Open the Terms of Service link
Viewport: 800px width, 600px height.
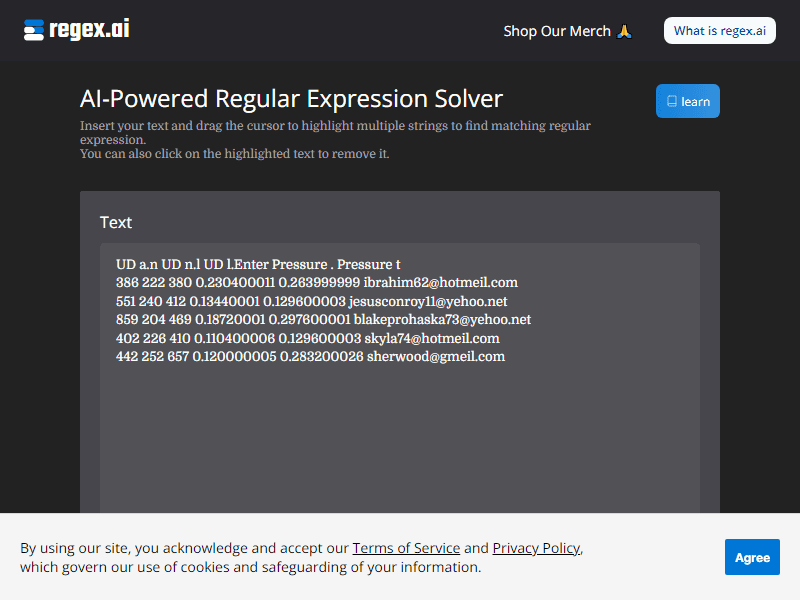click(406, 548)
